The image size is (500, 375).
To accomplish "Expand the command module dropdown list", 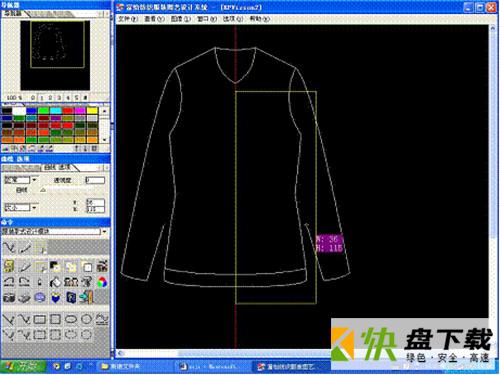I will [105, 231].
